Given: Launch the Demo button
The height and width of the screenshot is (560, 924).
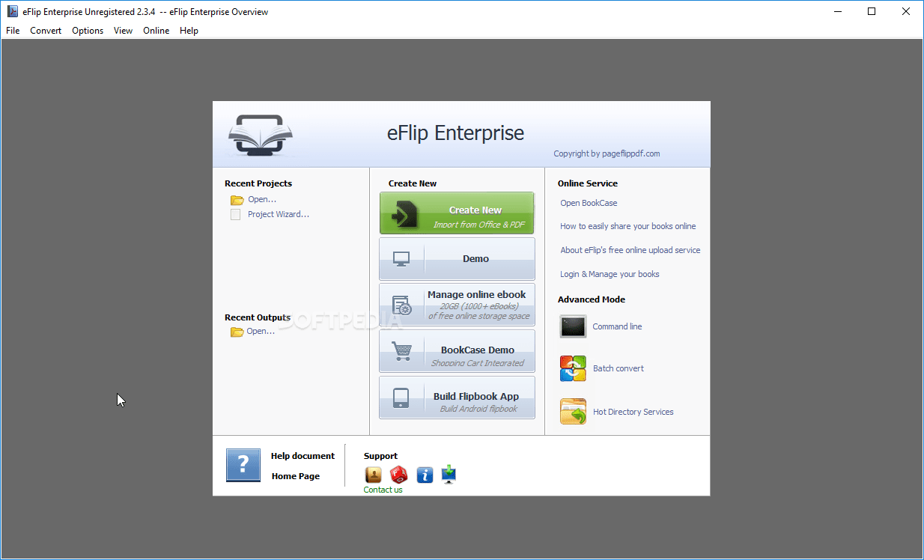Looking at the screenshot, I should (457, 259).
